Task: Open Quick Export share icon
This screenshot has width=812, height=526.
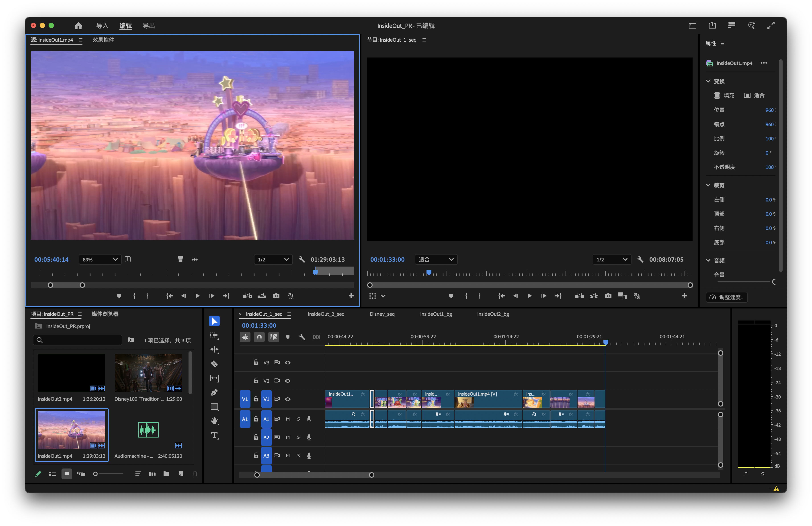Action: click(712, 26)
